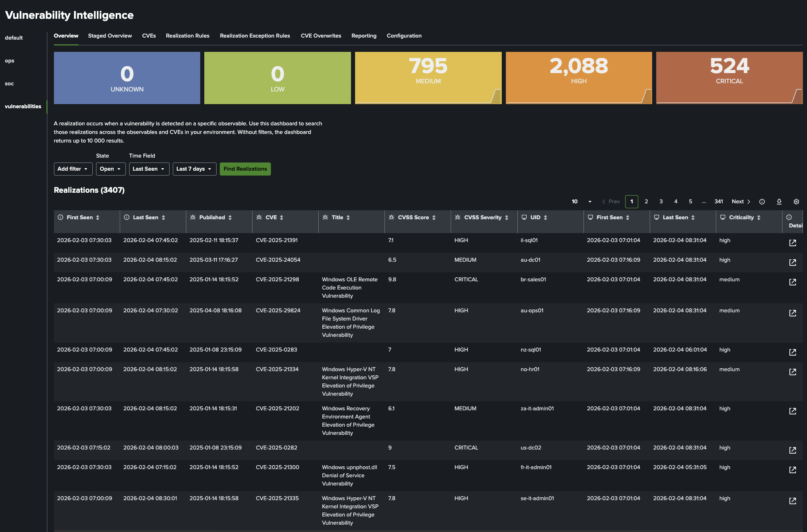Image resolution: width=807 pixels, height=532 pixels.
Task: Click the info icon beside the download icon
Action: click(762, 201)
